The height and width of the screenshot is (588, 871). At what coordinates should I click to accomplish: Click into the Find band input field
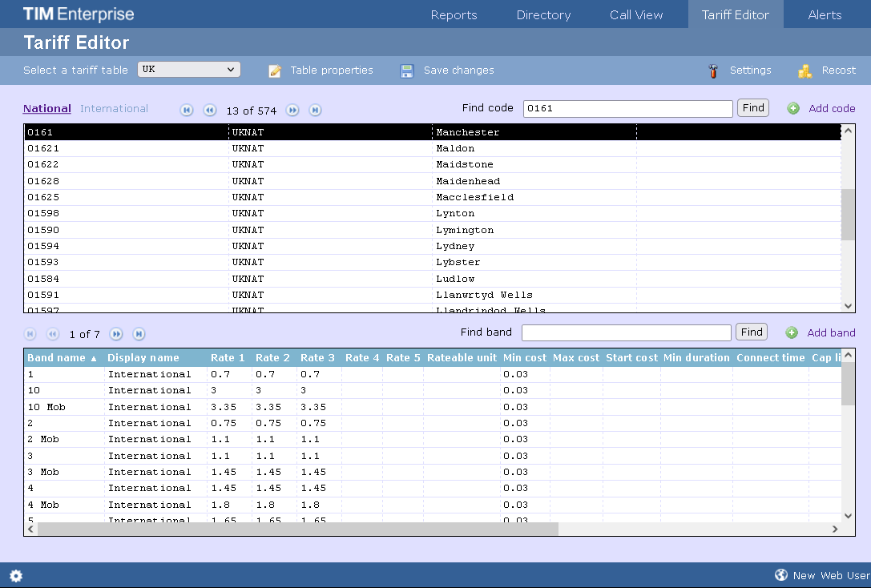(x=626, y=332)
